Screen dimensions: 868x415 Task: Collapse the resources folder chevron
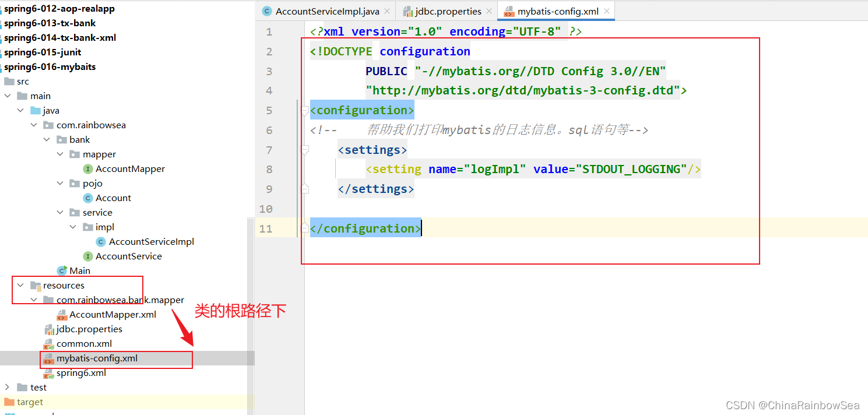[20, 286]
